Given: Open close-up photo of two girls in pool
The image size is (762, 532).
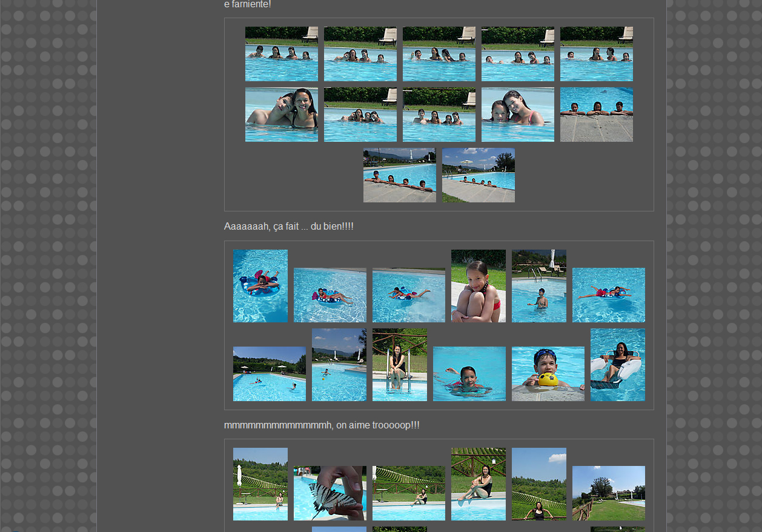Looking at the screenshot, I should (x=517, y=115).
